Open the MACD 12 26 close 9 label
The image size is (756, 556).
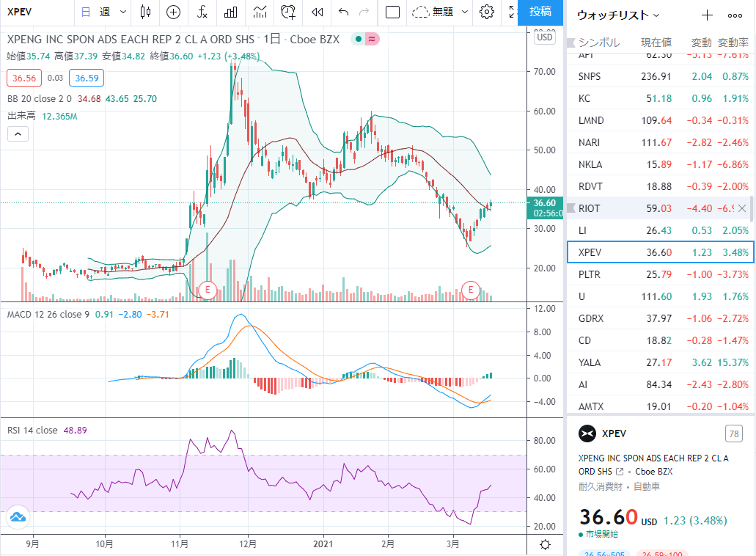(x=48, y=315)
